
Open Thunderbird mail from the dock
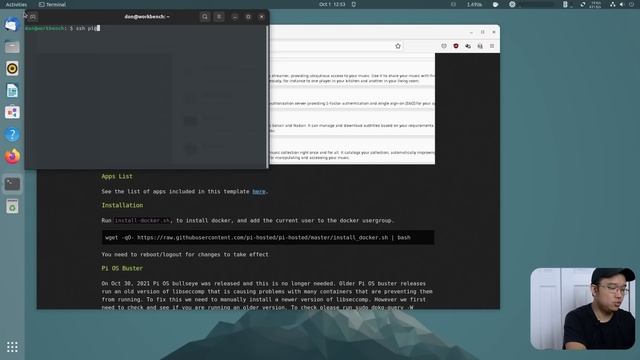(12, 24)
